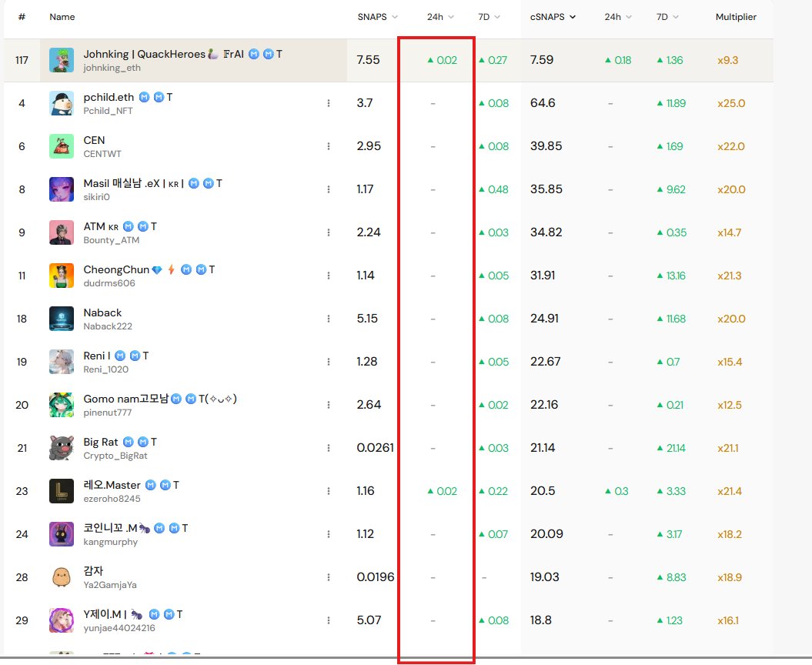The width and height of the screenshot is (812, 665).
Task: Click the Multiplier column header
Action: point(736,17)
